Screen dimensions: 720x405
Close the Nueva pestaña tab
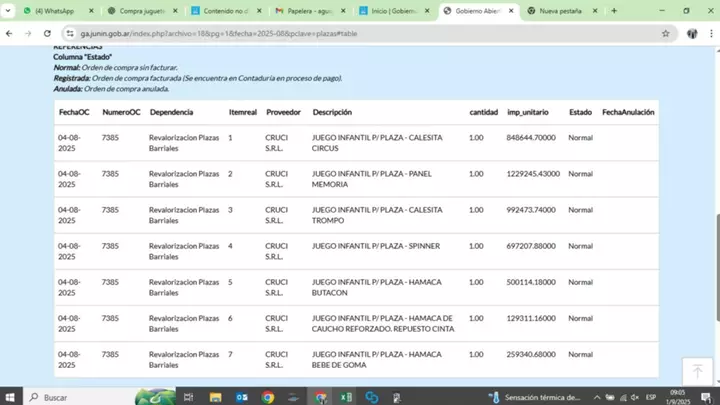coord(595,11)
